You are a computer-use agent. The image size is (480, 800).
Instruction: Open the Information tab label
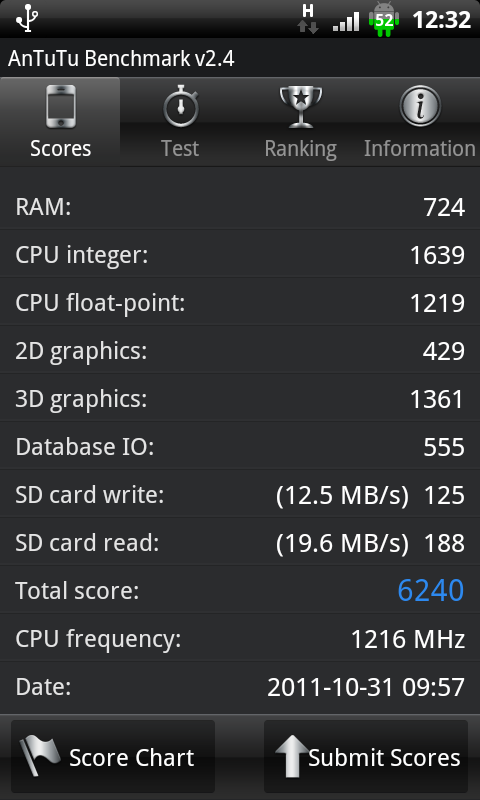point(420,148)
